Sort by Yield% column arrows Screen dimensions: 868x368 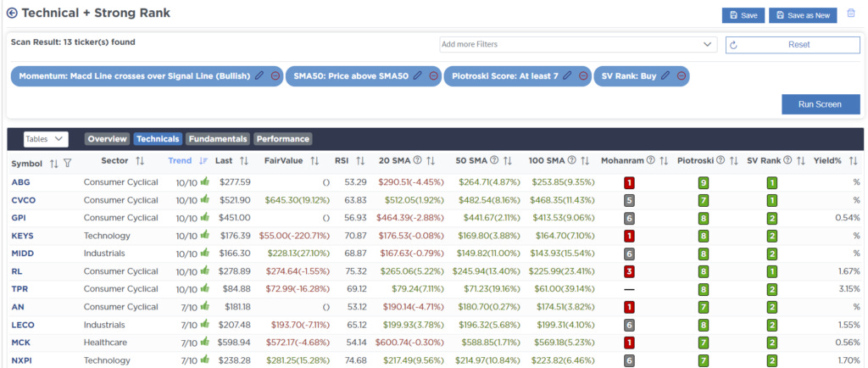[851, 161]
